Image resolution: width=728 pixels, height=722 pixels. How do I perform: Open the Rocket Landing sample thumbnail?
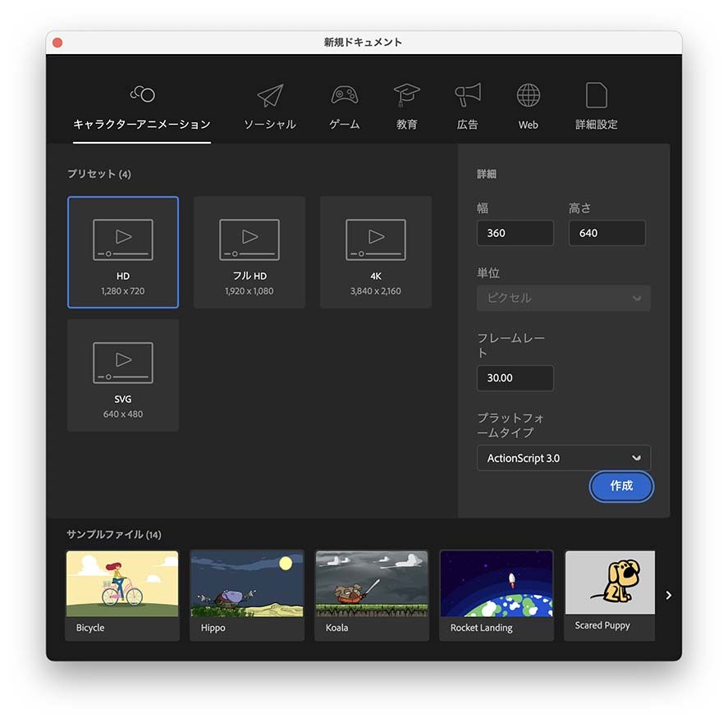[x=497, y=594]
